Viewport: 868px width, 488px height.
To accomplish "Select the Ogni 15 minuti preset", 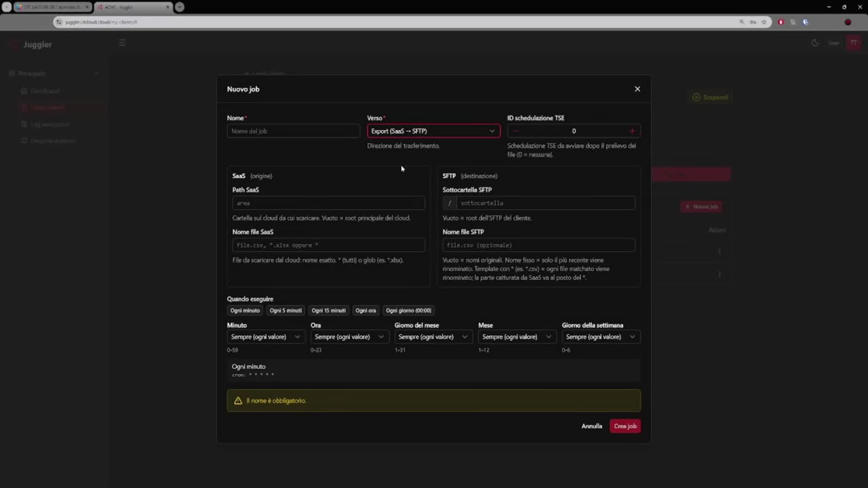I will 328,311.
